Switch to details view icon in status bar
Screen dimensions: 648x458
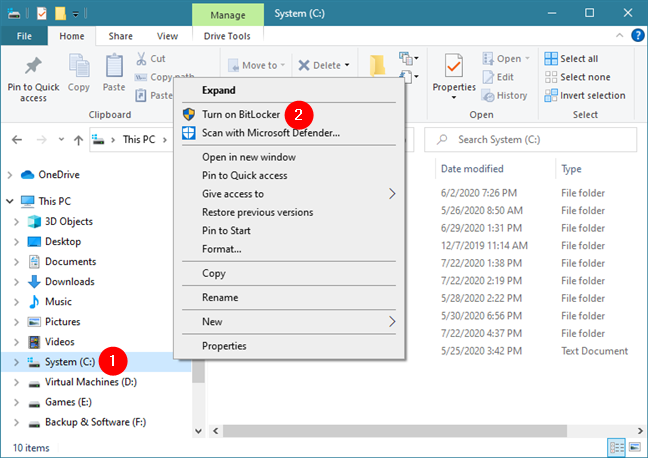tap(617, 448)
